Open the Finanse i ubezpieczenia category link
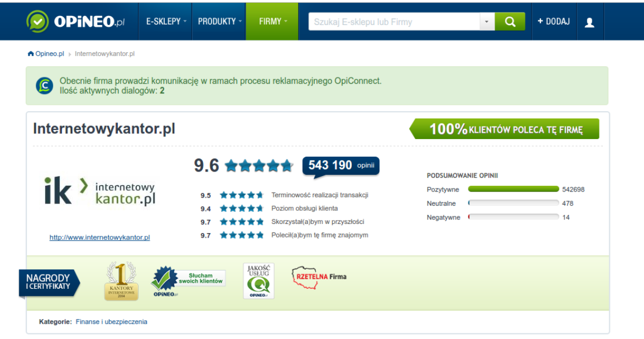 [111, 322]
